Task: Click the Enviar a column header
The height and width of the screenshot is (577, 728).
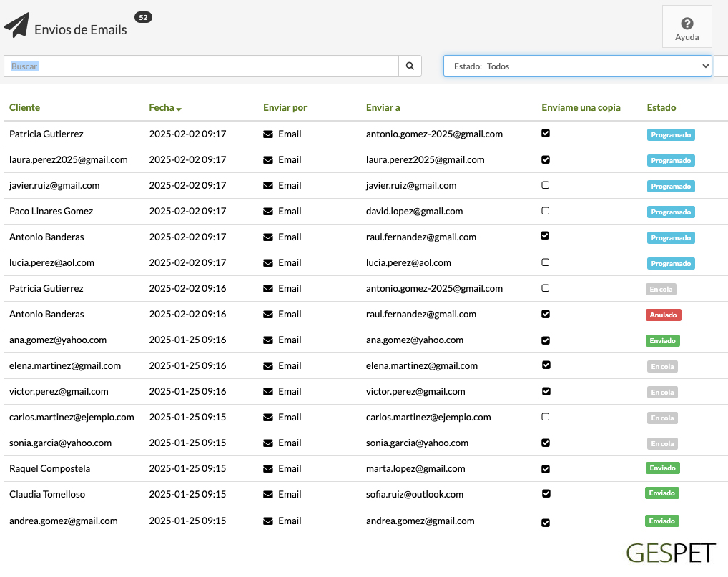Action: [383, 108]
